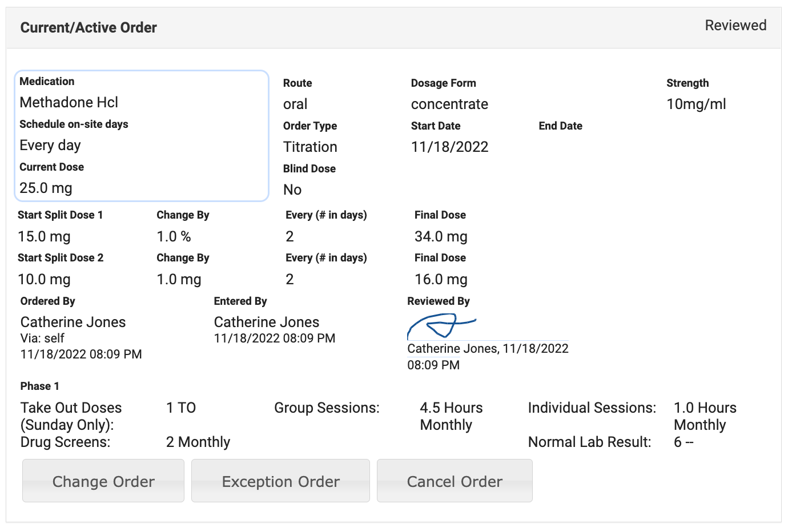The height and width of the screenshot is (532, 788).
Task: Click the Methadone Hcl medication name
Action: [69, 103]
